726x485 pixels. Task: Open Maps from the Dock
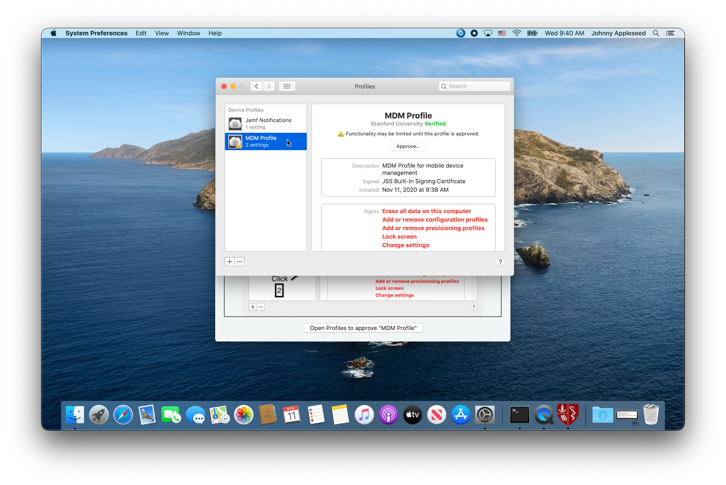(219, 415)
